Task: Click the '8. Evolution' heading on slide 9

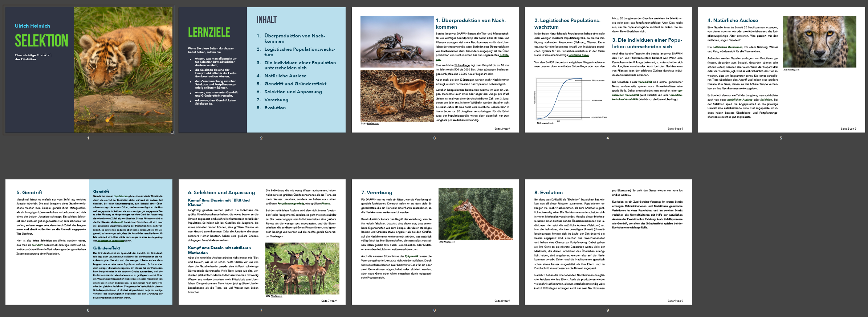Action: (548, 192)
